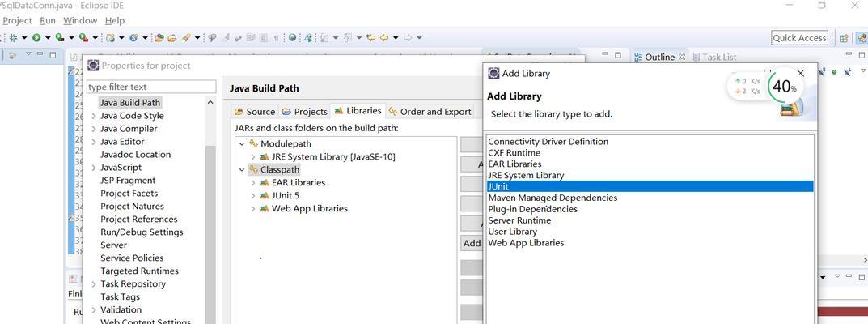Click the Open Type toolbar icon

[x=159, y=37]
